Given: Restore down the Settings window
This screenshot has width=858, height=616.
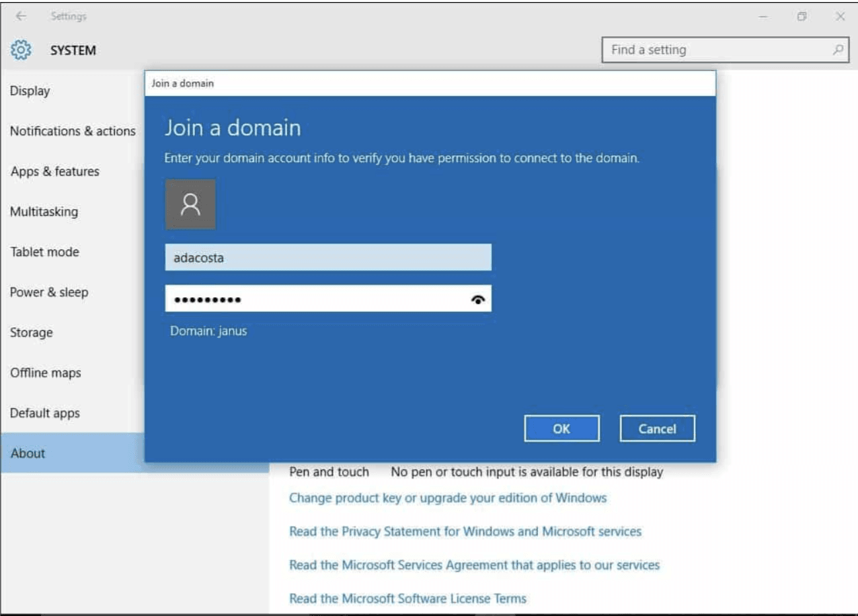Looking at the screenshot, I should coord(802,16).
